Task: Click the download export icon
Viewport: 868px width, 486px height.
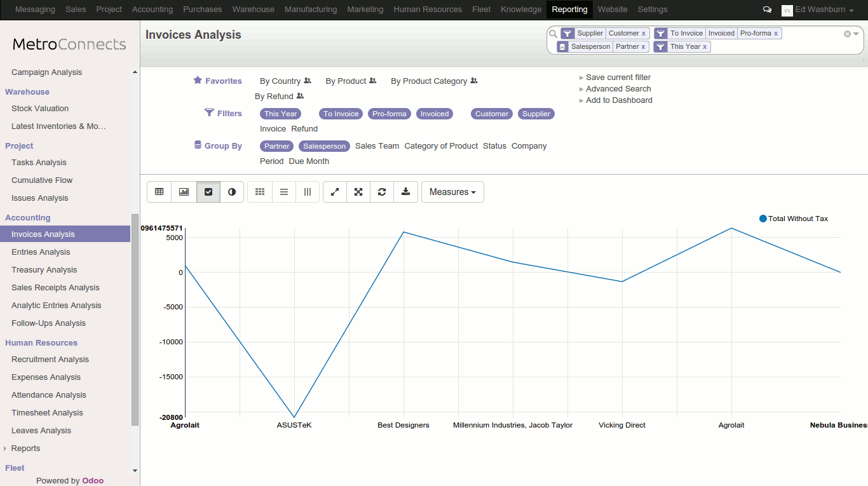Action: click(x=406, y=192)
